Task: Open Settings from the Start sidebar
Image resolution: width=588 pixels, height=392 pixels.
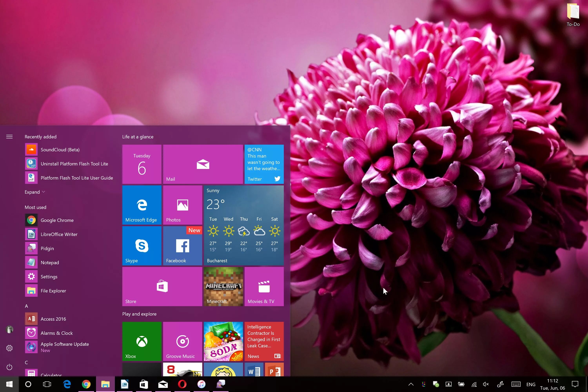Action: (x=9, y=348)
